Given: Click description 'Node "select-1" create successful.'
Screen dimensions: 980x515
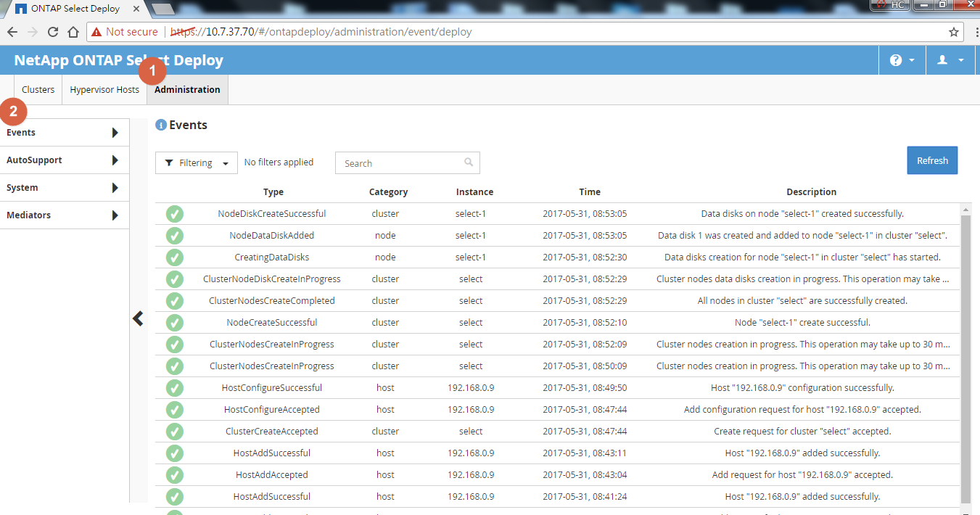Looking at the screenshot, I should tap(802, 323).
